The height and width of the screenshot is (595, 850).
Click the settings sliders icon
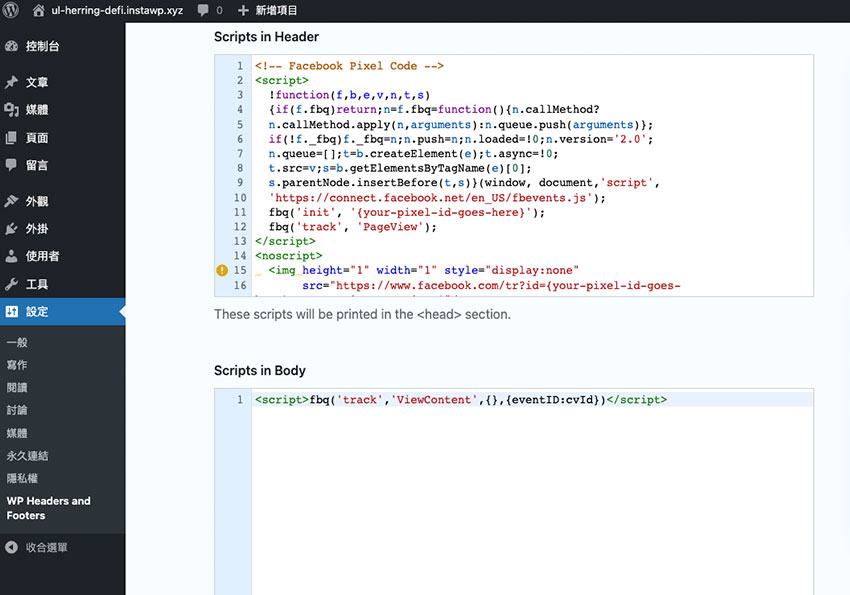[11, 312]
